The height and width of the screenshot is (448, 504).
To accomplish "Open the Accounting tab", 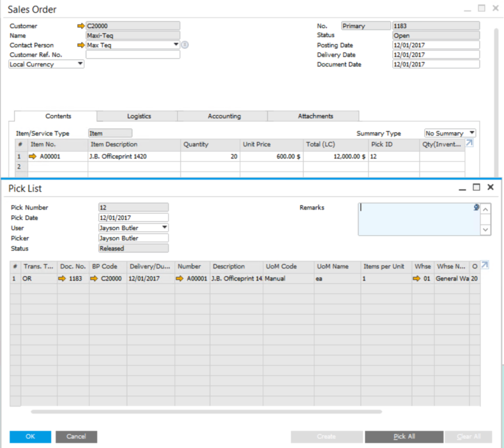I will click(224, 116).
